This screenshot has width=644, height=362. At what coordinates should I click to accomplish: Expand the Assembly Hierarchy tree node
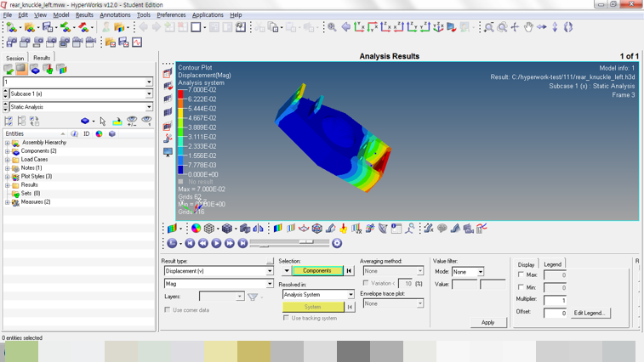tap(8, 143)
